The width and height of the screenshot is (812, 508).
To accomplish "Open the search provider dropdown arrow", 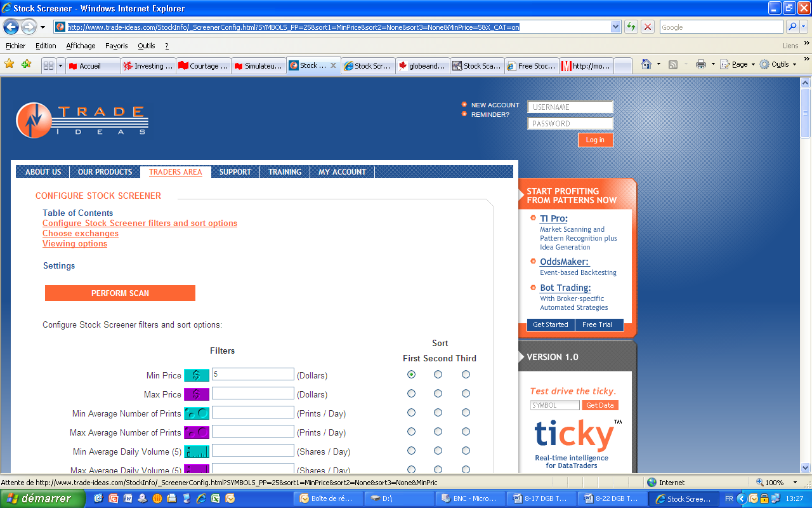I will [804, 27].
